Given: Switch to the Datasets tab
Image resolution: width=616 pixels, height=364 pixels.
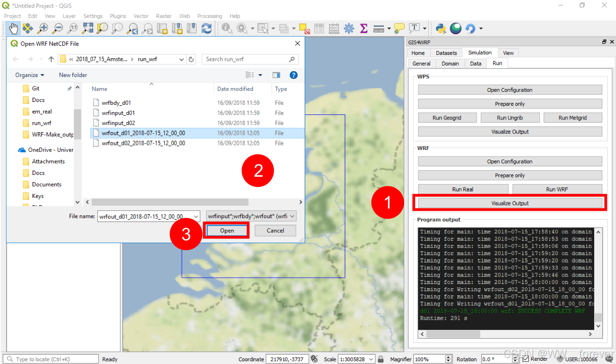Looking at the screenshot, I should (x=446, y=53).
